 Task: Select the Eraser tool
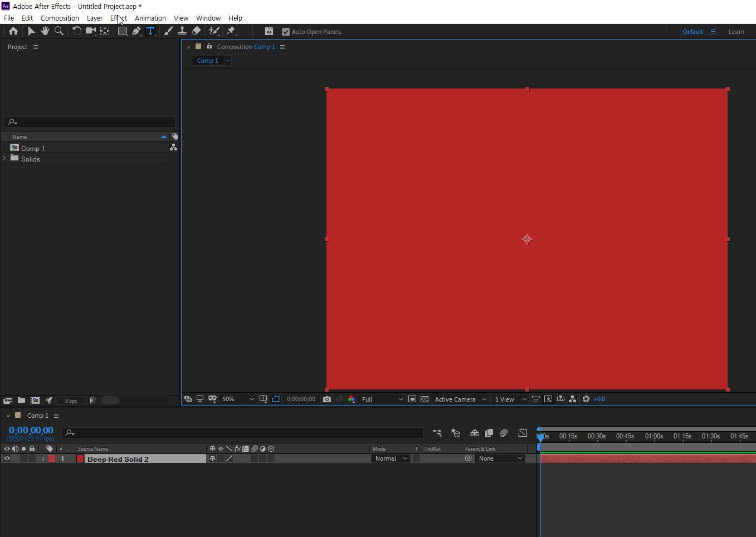[x=197, y=31]
